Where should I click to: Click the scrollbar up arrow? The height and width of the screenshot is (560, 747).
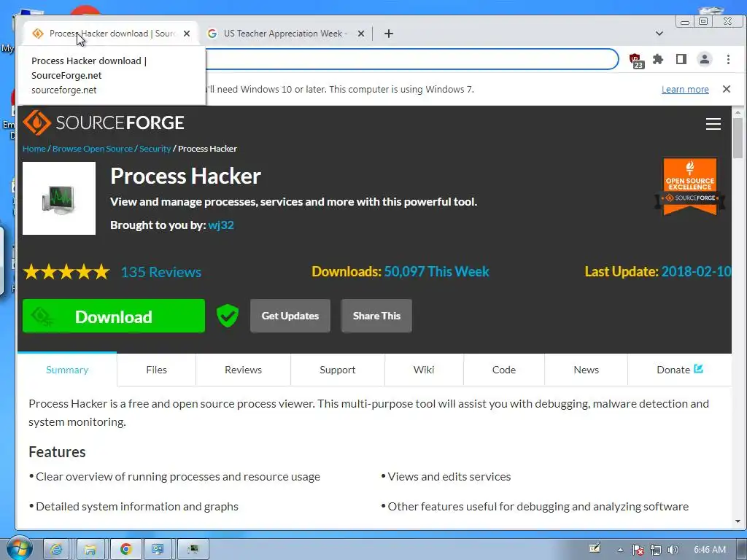tap(738, 112)
